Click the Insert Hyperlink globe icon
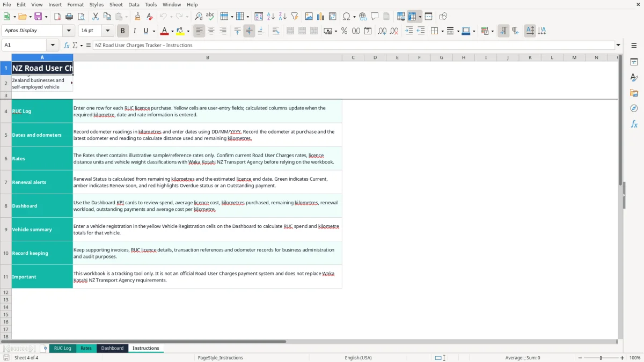This screenshot has height=362, width=644. tap(363, 17)
